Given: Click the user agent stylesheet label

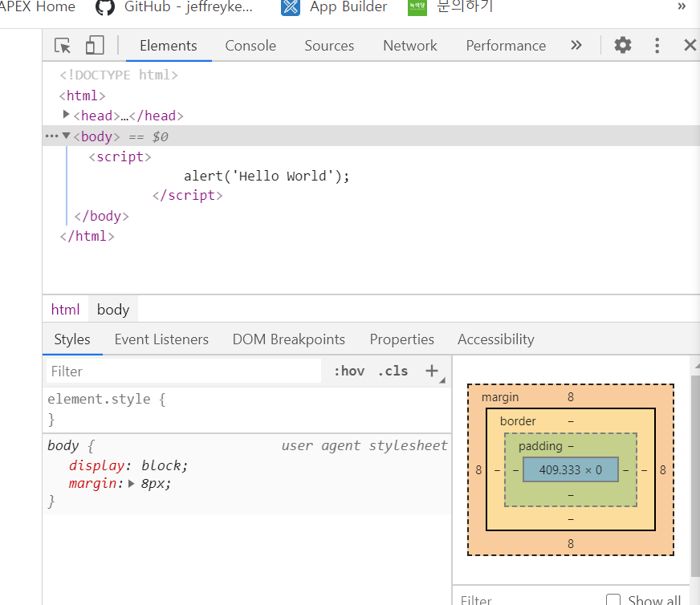Looking at the screenshot, I should tap(364, 445).
